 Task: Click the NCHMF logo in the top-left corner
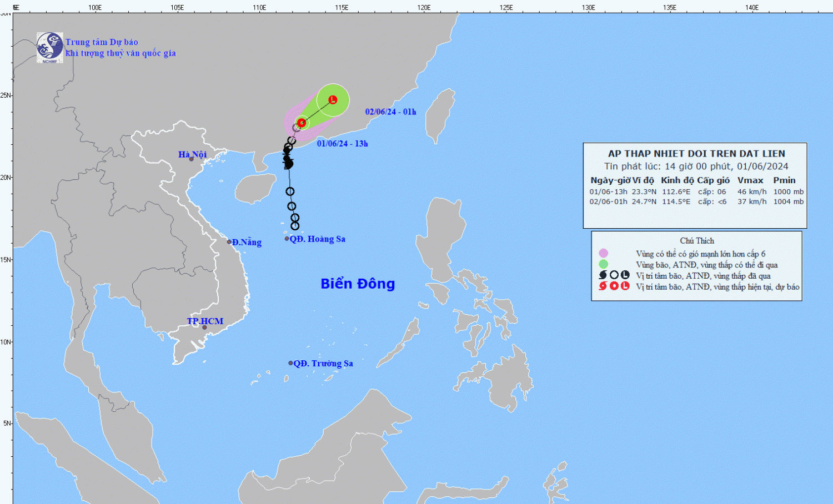(x=49, y=47)
